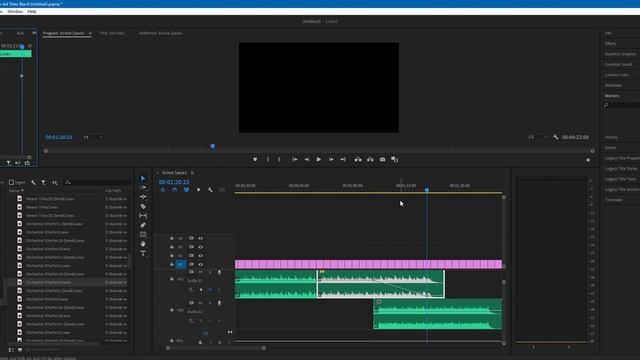Screen dimensions: 640x360
Task: Enable voice-over record on Audio 11
Action: point(220,272)
